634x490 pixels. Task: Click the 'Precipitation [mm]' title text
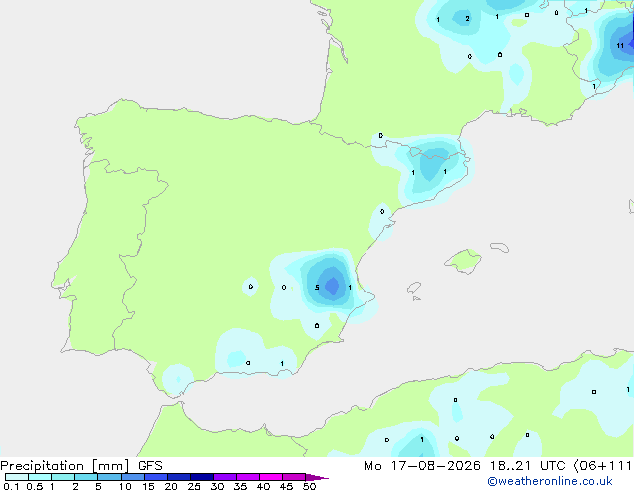65,466
